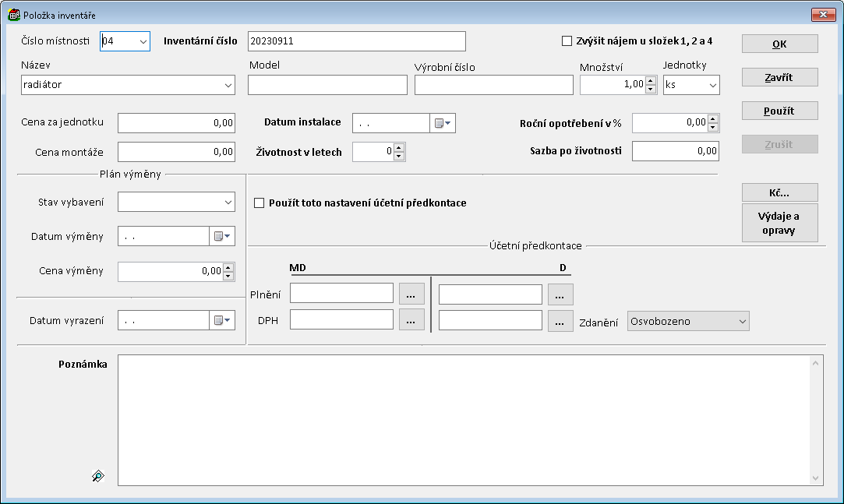Open the Zdanění dropdown
The width and height of the screenshot is (844, 504).
pyautogui.click(x=741, y=321)
